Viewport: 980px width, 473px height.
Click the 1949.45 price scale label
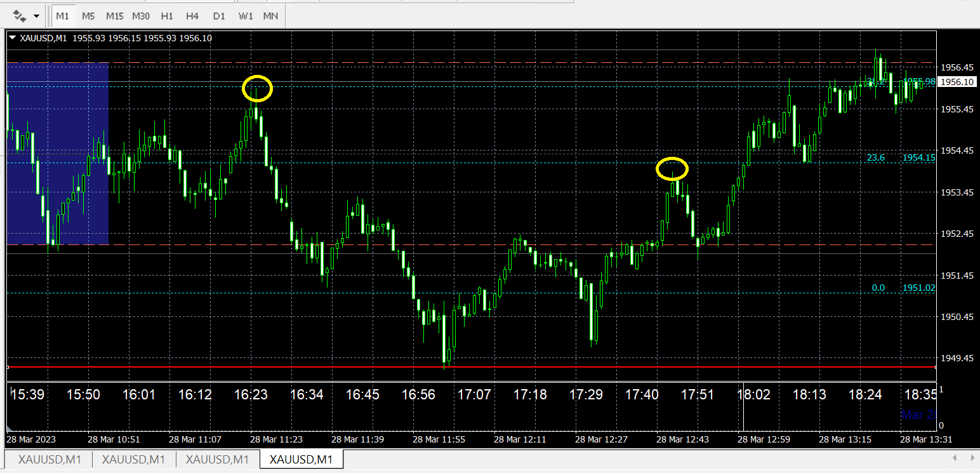pos(957,359)
